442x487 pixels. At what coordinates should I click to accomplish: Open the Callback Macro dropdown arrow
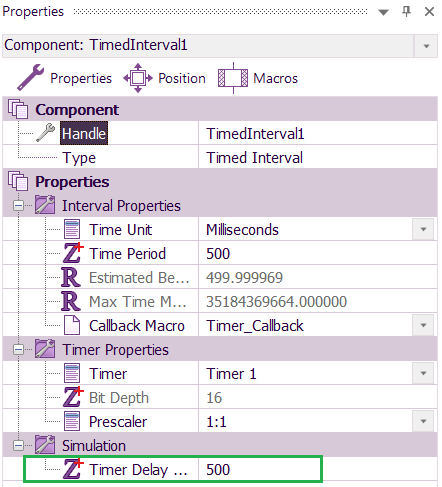(x=423, y=325)
